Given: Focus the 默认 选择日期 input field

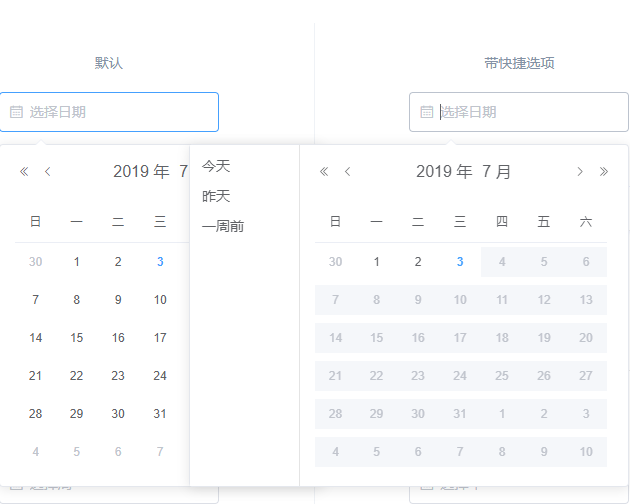Looking at the screenshot, I should [109, 112].
